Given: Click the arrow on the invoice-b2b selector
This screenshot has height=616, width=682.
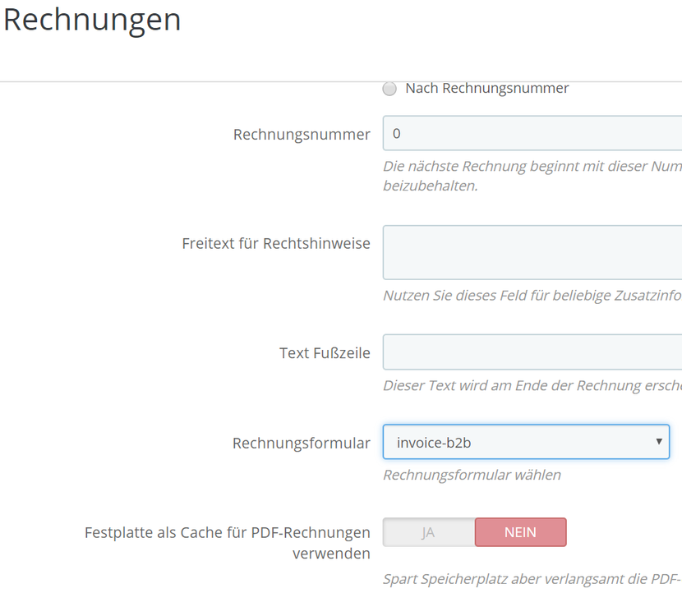Looking at the screenshot, I should (659, 442).
